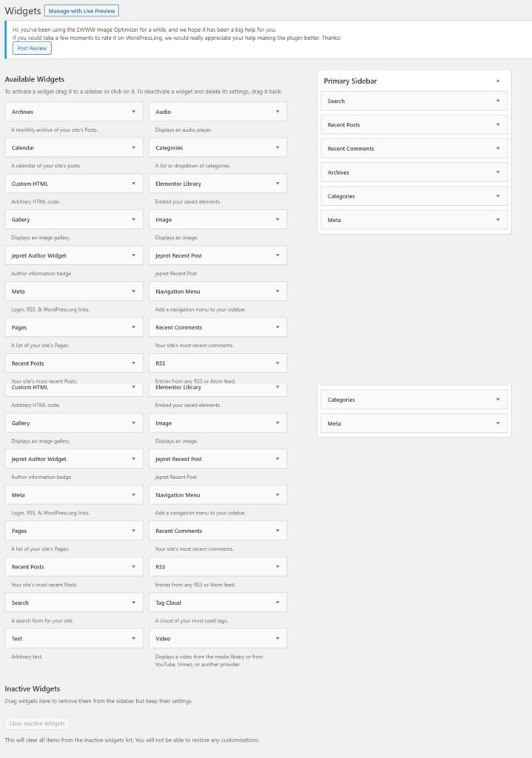Click the Video widget's arrow icon
This screenshot has width=532, height=758.
click(277, 639)
